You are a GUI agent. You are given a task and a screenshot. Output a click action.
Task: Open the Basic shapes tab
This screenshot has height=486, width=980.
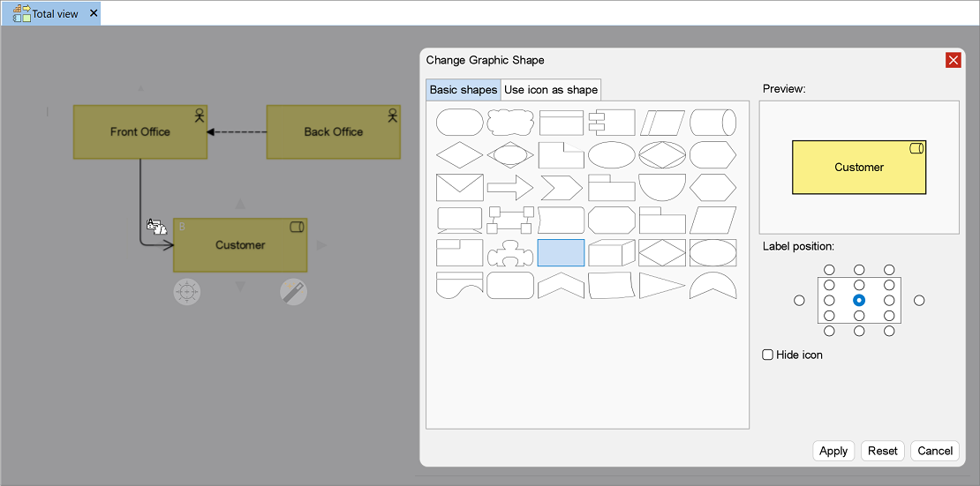pyautogui.click(x=464, y=90)
